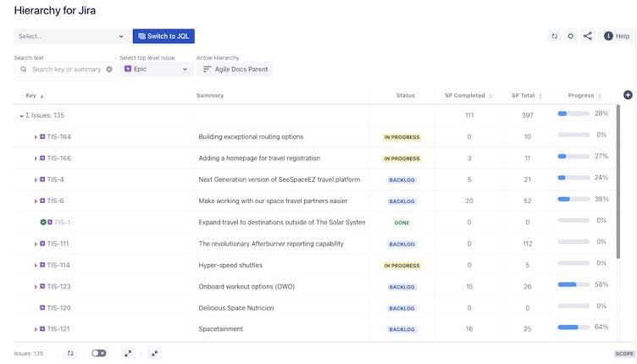This screenshot has width=637, height=364.
Task: Click epic icon of TIS-164
Action: [x=42, y=137]
